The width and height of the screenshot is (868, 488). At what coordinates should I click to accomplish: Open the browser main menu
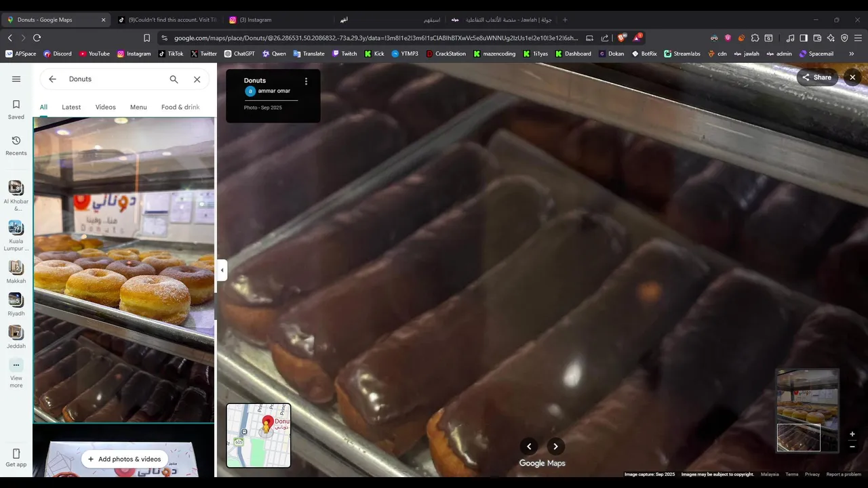859,38
